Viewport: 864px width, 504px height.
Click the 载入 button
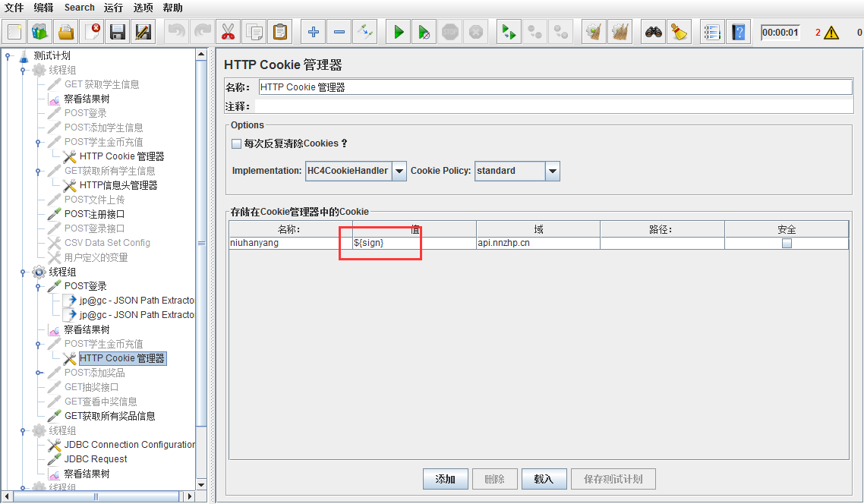pos(544,479)
